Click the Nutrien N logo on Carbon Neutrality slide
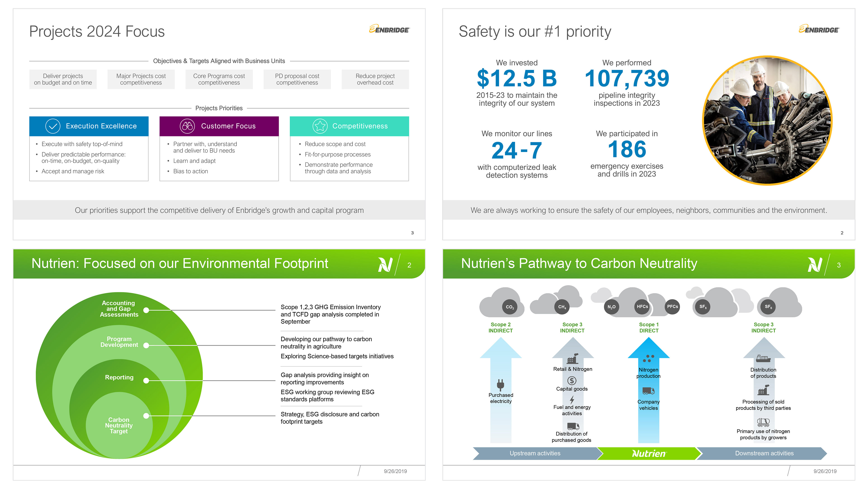868x489 pixels. point(815,265)
